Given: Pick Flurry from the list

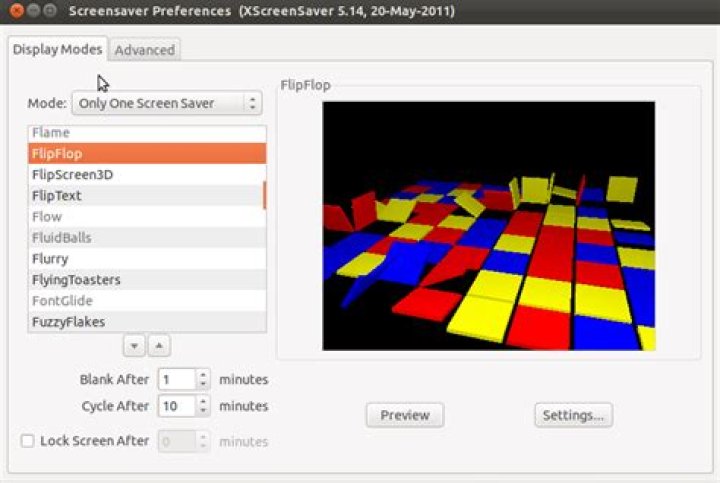Looking at the screenshot, I should click(x=147, y=259).
